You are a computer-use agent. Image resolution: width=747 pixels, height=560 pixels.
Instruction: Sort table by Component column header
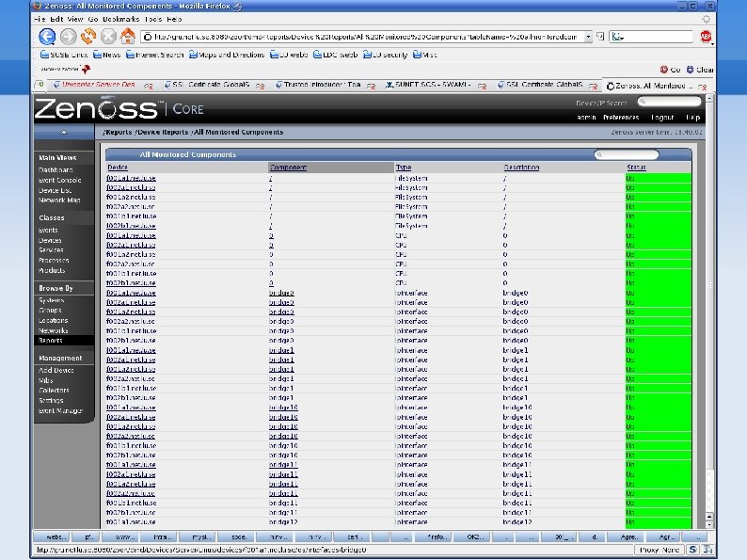[288, 168]
